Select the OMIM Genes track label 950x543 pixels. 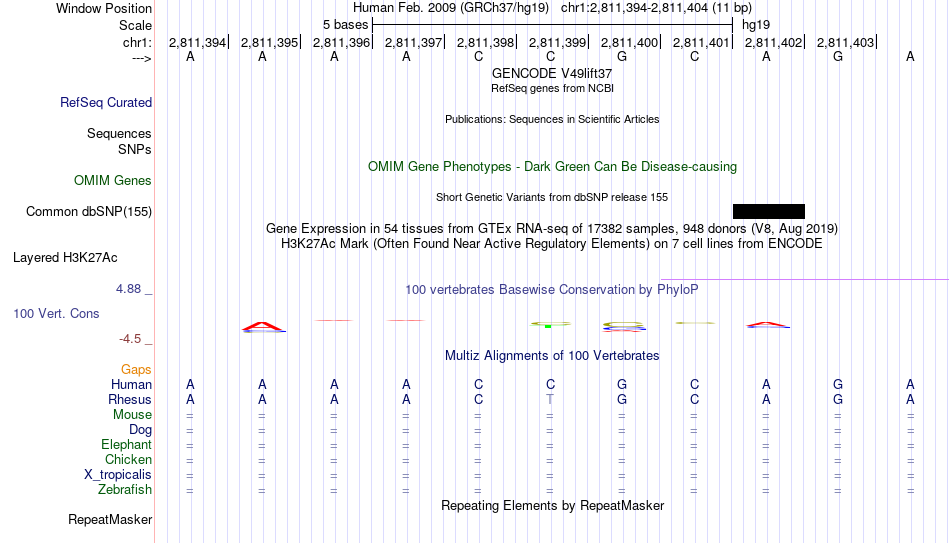click(113, 181)
